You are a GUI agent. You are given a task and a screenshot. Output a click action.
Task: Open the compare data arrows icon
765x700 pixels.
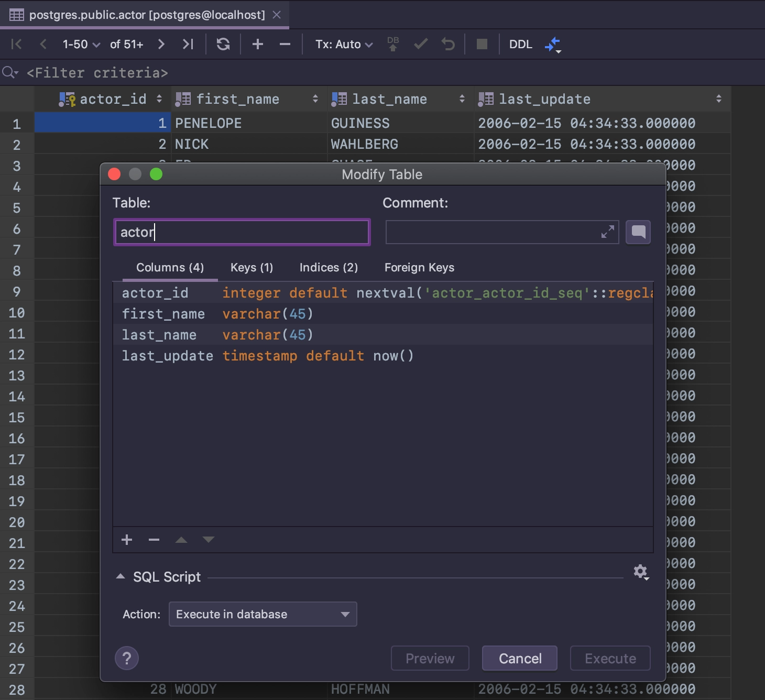(553, 45)
